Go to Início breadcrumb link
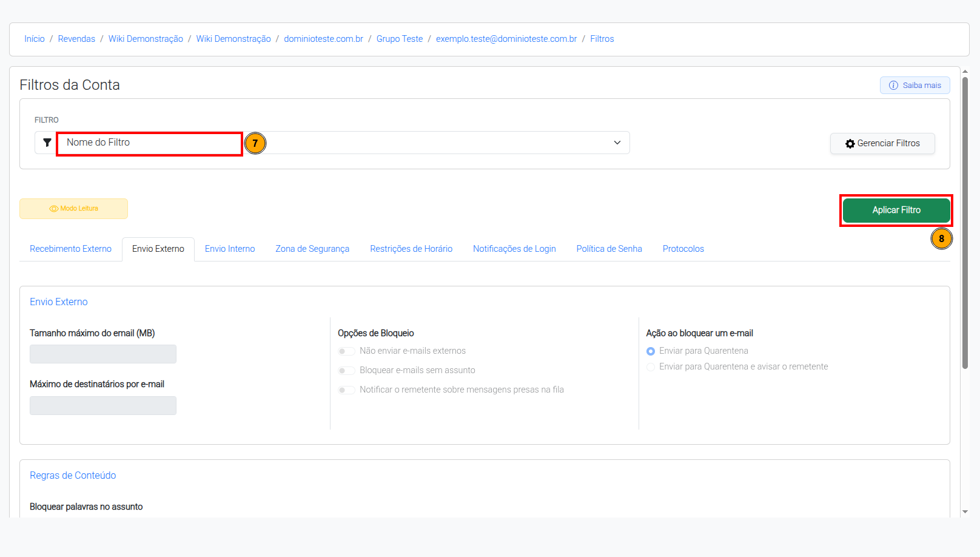 coord(35,39)
